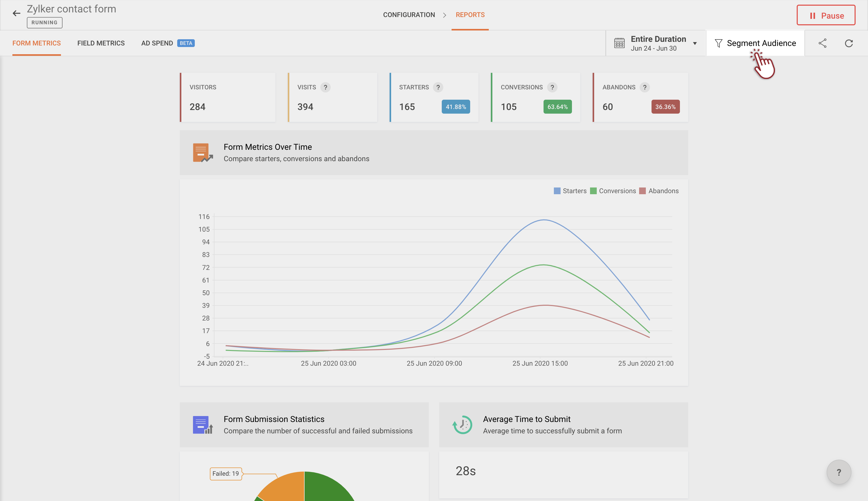Click the calendar icon for date range
The height and width of the screenshot is (501, 868).
pyautogui.click(x=619, y=43)
